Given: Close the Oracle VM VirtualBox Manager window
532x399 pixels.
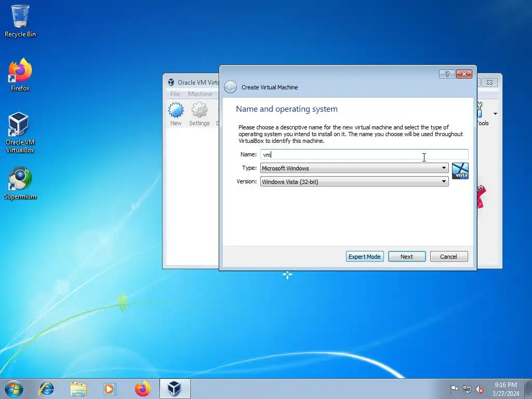Looking at the screenshot, I should coord(489,83).
